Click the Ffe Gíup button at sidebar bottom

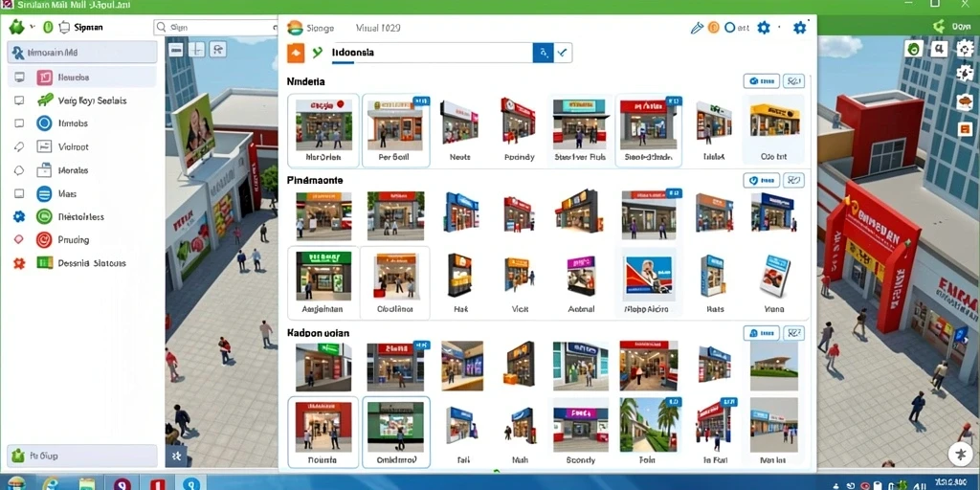coord(82,456)
